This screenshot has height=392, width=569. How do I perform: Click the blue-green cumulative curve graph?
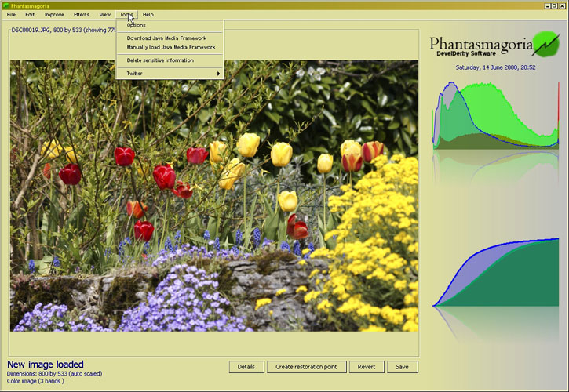[x=496, y=273]
